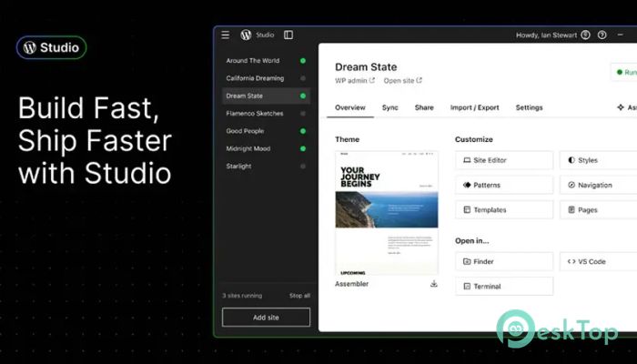Open the Open site link
Viewport: 637px width, 364px height.
(x=402, y=80)
